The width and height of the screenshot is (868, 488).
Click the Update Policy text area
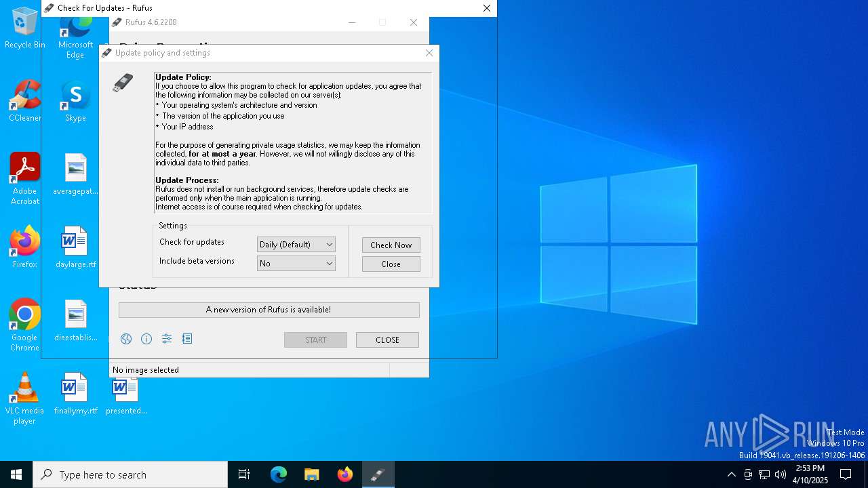pos(293,143)
